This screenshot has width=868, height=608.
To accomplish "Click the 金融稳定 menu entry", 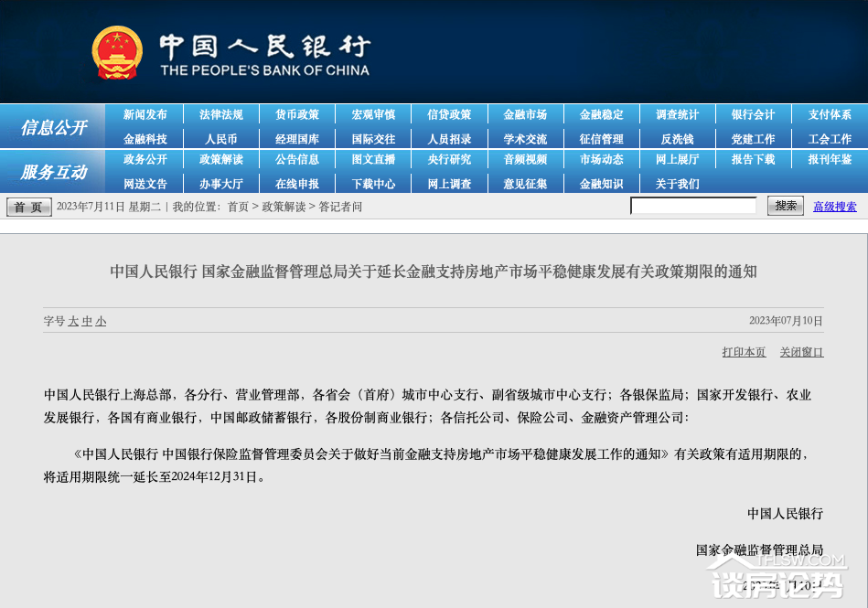I will 601,114.
